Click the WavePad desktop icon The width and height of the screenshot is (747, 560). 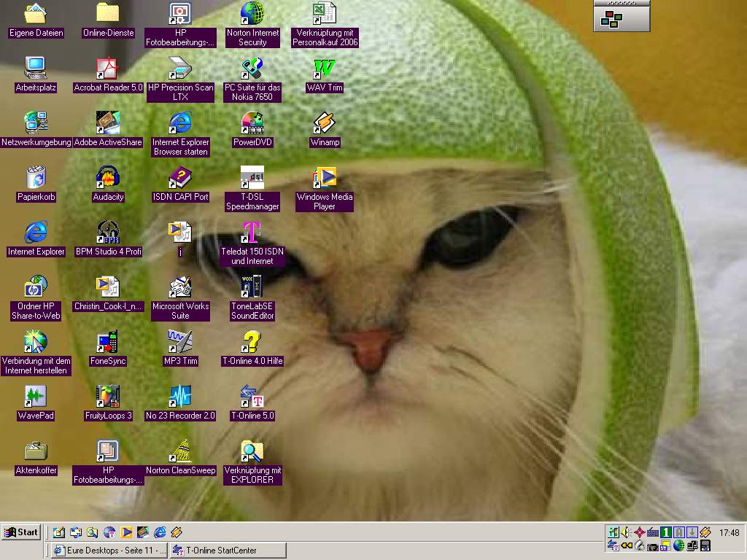pos(36,396)
